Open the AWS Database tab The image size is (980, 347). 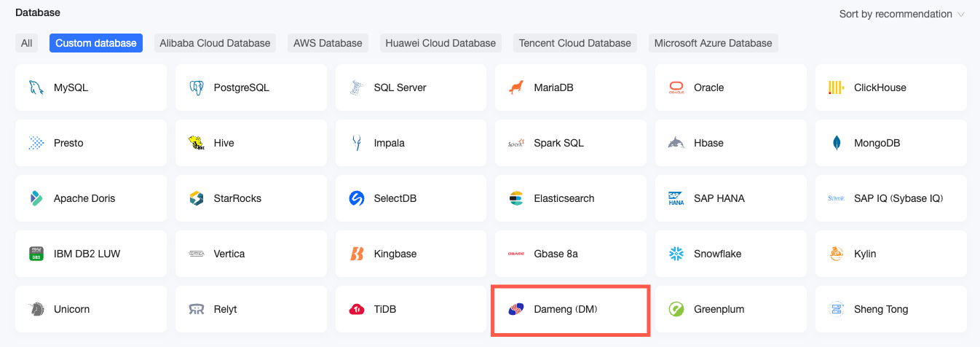coord(328,43)
